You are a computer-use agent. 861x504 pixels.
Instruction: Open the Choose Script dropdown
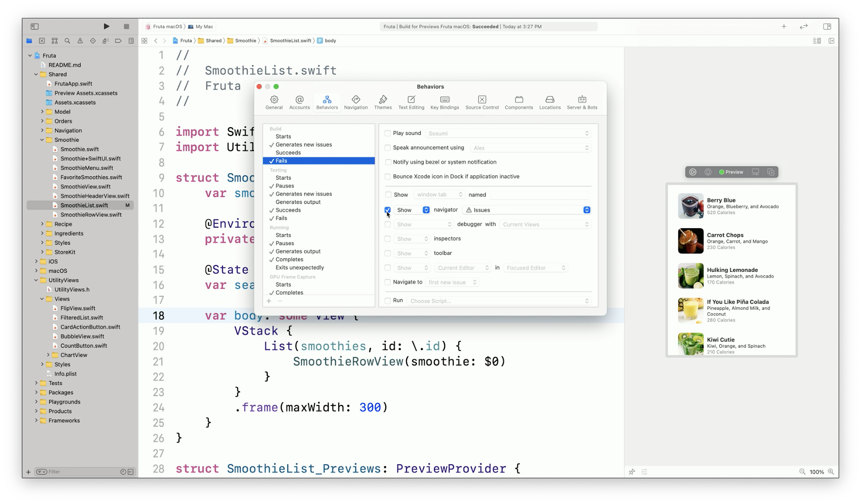tap(499, 301)
